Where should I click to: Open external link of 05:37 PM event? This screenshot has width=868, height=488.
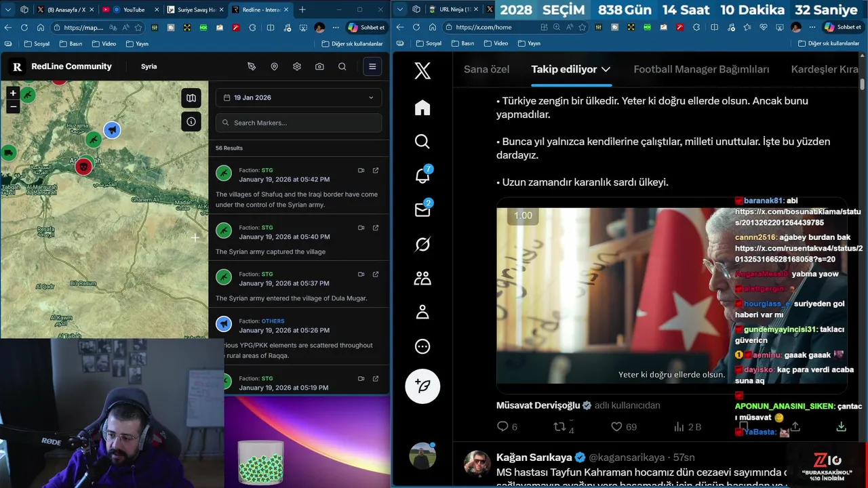(x=376, y=274)
